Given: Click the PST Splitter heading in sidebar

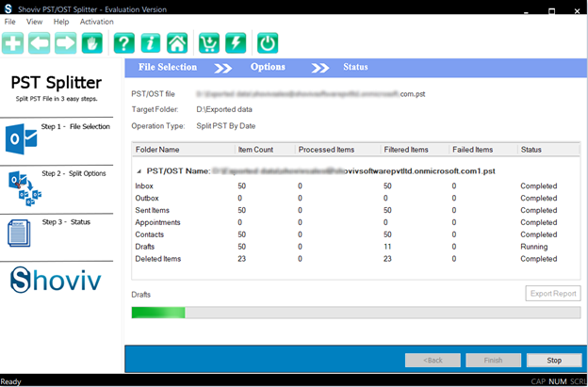Looking at the screenshot, I should [x=57, y=83].
